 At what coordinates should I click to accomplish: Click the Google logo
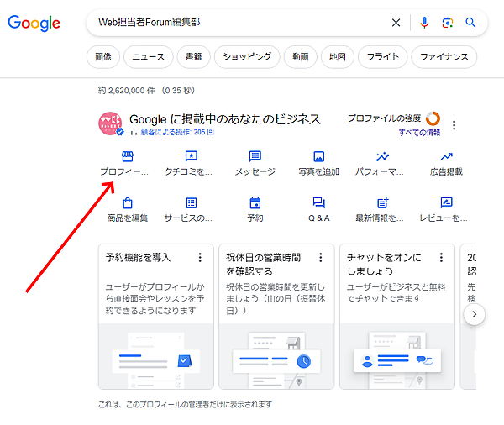(x=34, y=24)
